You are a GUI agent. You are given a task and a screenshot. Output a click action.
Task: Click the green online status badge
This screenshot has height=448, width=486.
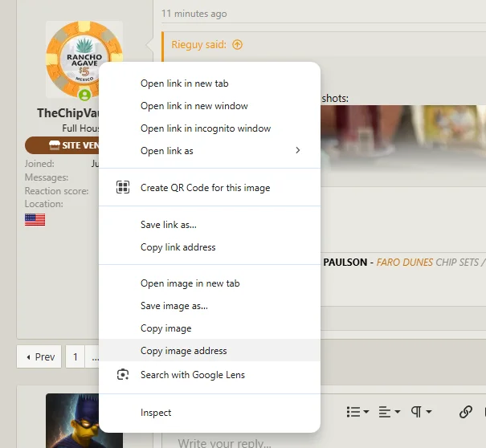[x=84, y=95]
